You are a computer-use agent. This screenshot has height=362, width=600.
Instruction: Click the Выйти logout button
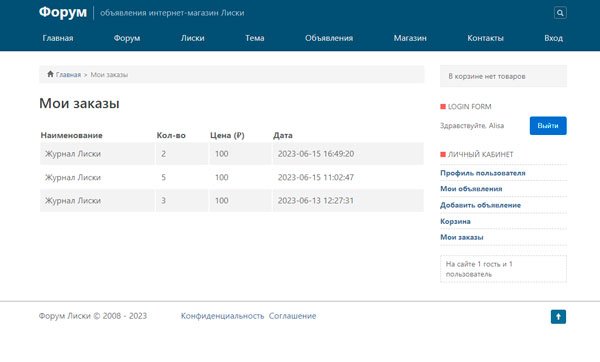(x=548, y=126)
